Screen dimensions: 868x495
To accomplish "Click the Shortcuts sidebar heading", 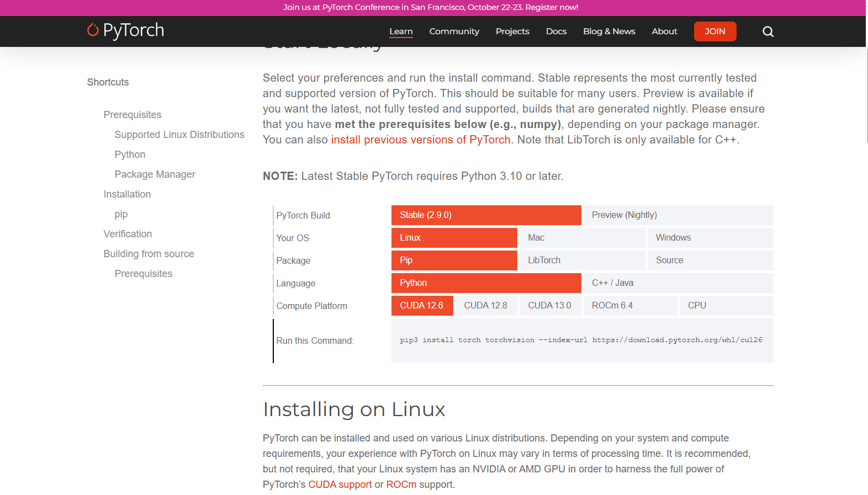I will click(x=108, y=82).
